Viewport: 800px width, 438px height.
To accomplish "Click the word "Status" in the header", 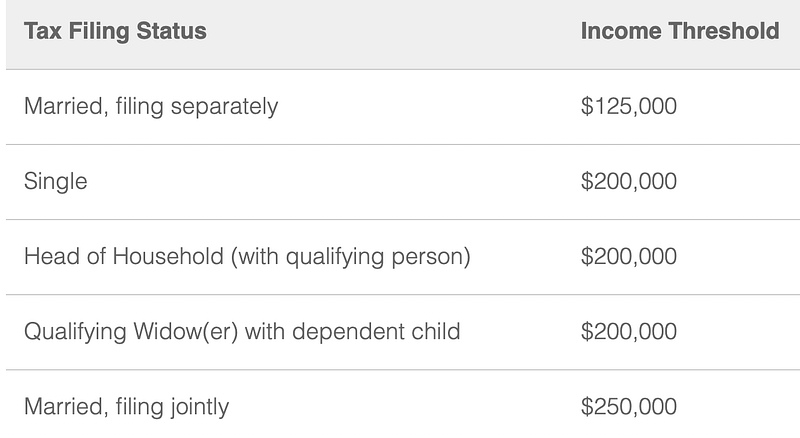I will (171, 31).
